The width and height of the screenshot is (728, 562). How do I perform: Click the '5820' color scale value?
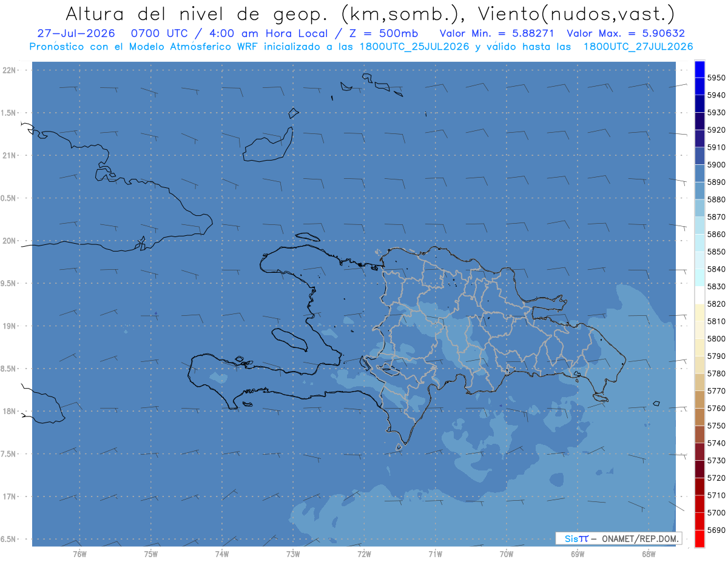tap(716, 304)
